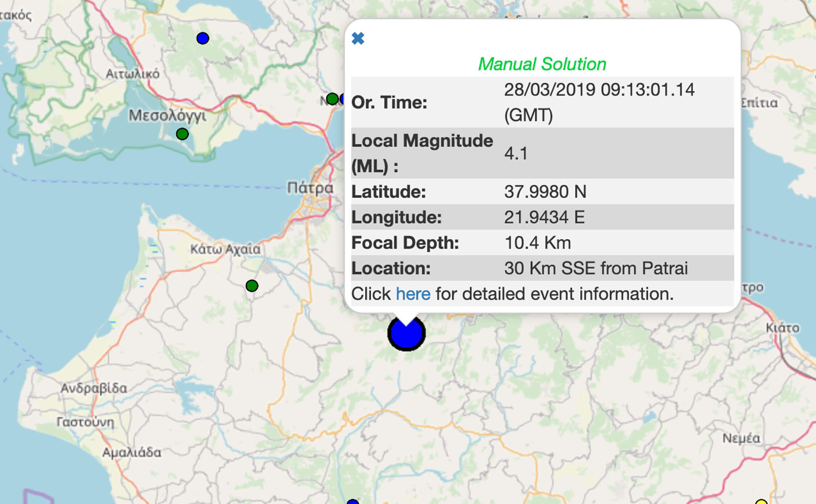Click the Κάτω Αχαΐα label on the map
Viewport: 816px width, 504px height.
click(x=225, y=249)
